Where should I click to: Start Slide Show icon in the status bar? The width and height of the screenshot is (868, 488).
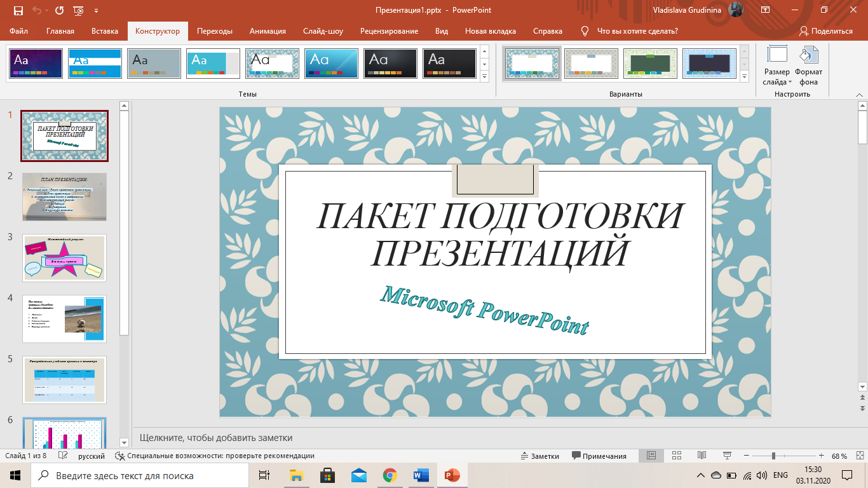[728, 456]
